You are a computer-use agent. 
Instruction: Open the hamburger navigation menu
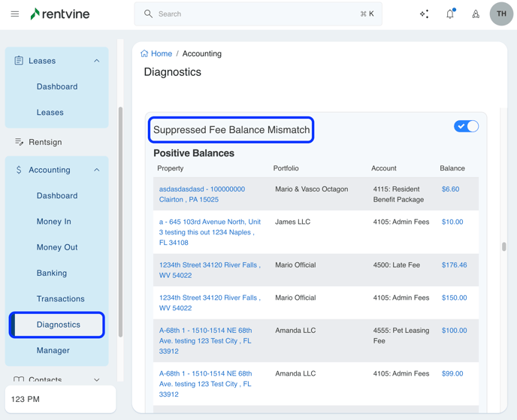pos(15,14)
